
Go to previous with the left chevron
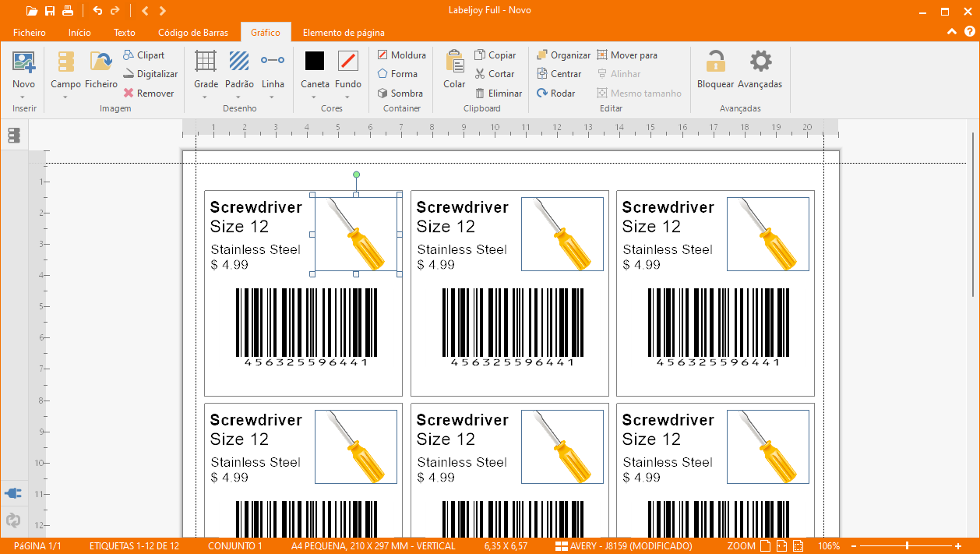pos(145,11)
